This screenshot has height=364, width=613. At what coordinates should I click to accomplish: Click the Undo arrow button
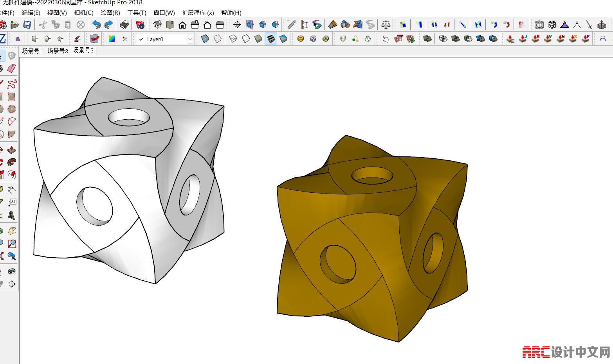[96, 25]
